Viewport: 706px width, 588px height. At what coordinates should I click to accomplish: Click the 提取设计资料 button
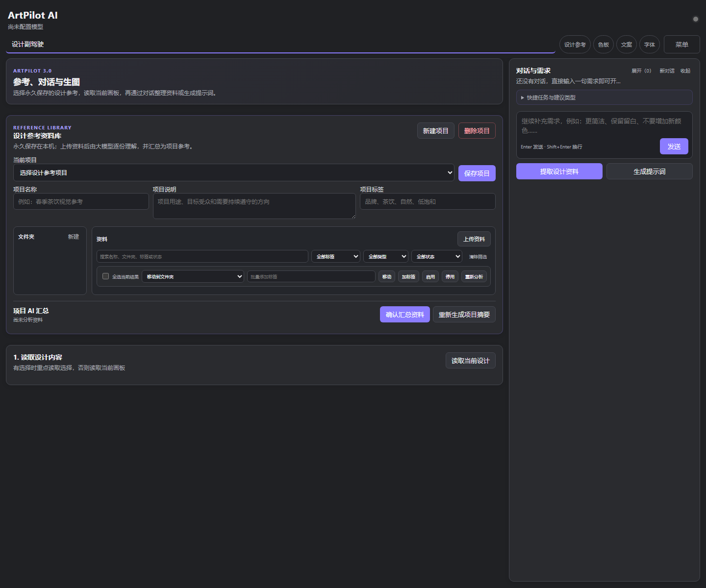tap(559, 171)
